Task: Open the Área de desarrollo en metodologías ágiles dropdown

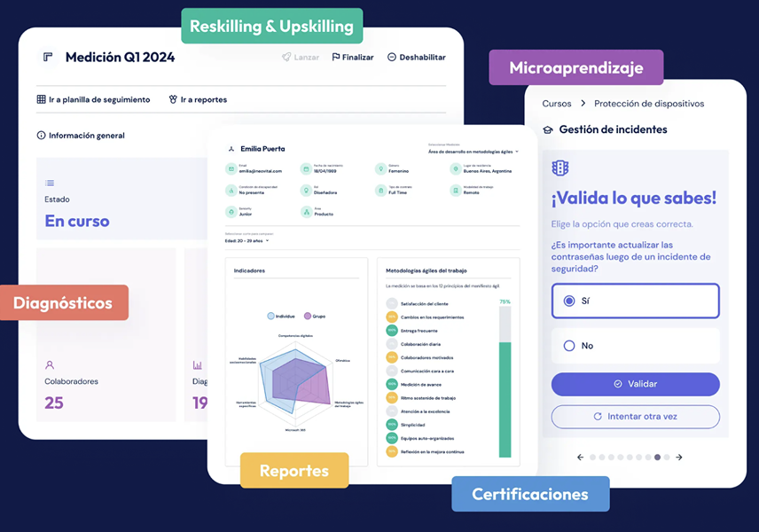Action: click(473, 152)
